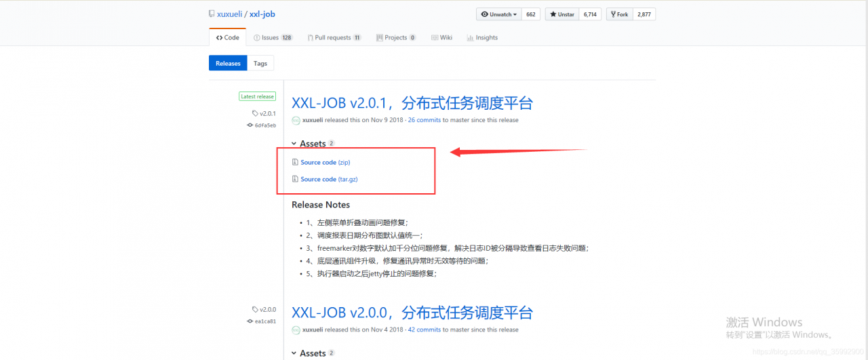Click the Fork button
Screen dimensions: 868x360
click(x=619, y=14)
